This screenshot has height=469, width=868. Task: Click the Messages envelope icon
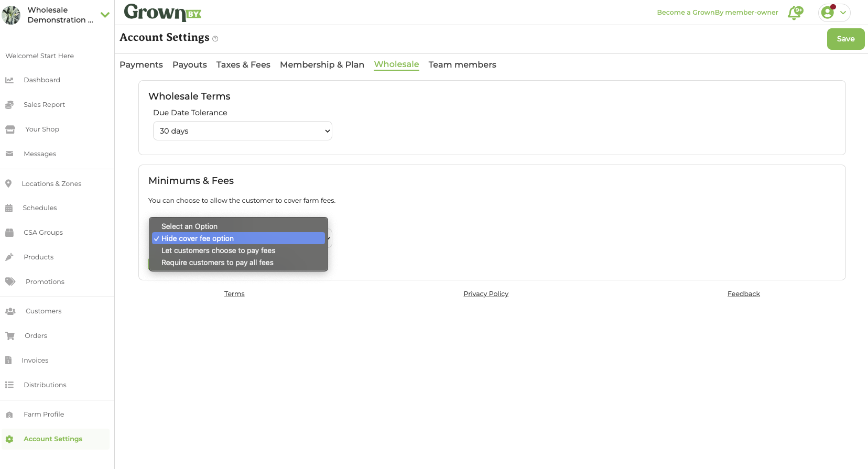pyautogui.click(x=9, y=154)
